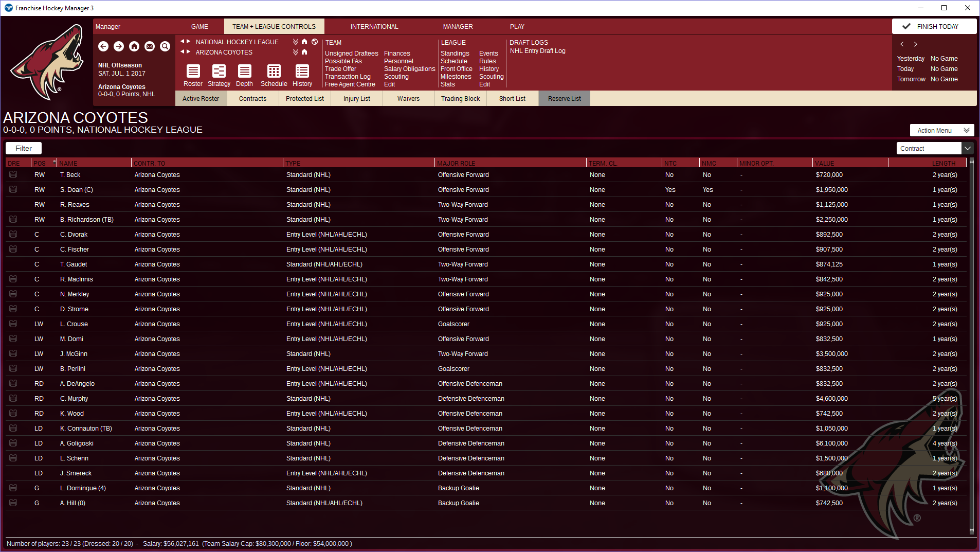Switch to next team beside Arizona Coyotes
This screenshot has width=980, height=552.
point(189,52)
